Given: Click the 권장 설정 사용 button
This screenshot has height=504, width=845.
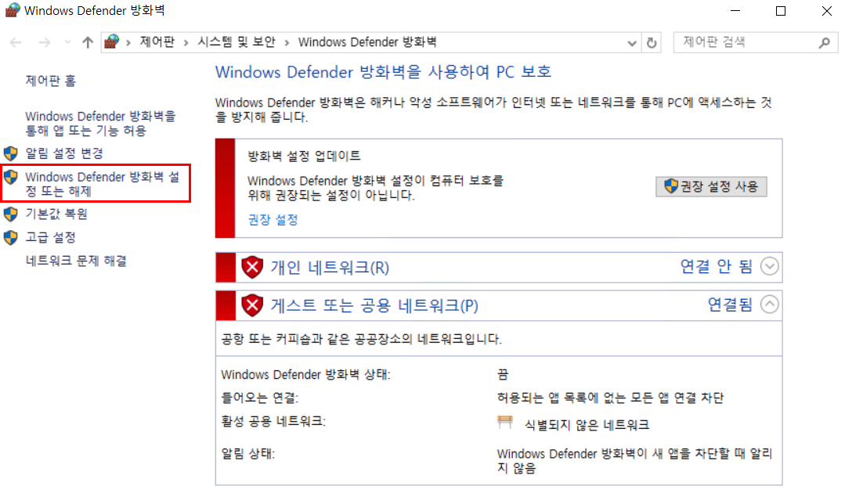Looking at the screenshot, I should (x=711, y=186).
